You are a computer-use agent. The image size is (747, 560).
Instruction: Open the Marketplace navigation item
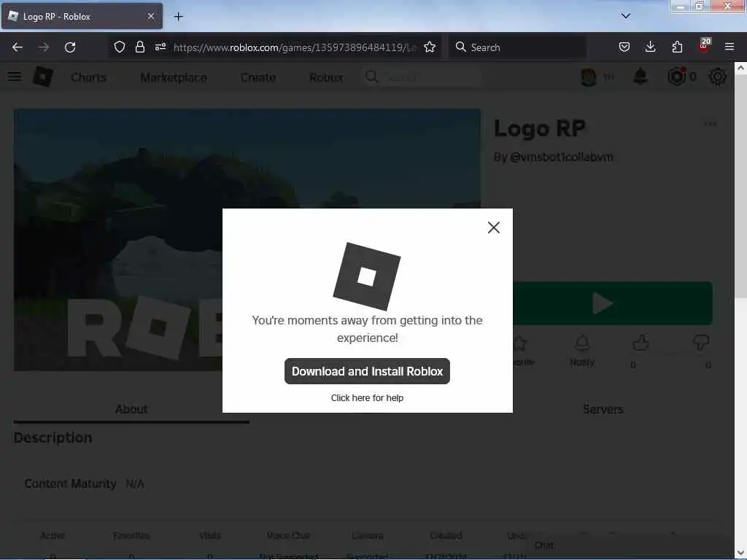click(x=174, y=77)
